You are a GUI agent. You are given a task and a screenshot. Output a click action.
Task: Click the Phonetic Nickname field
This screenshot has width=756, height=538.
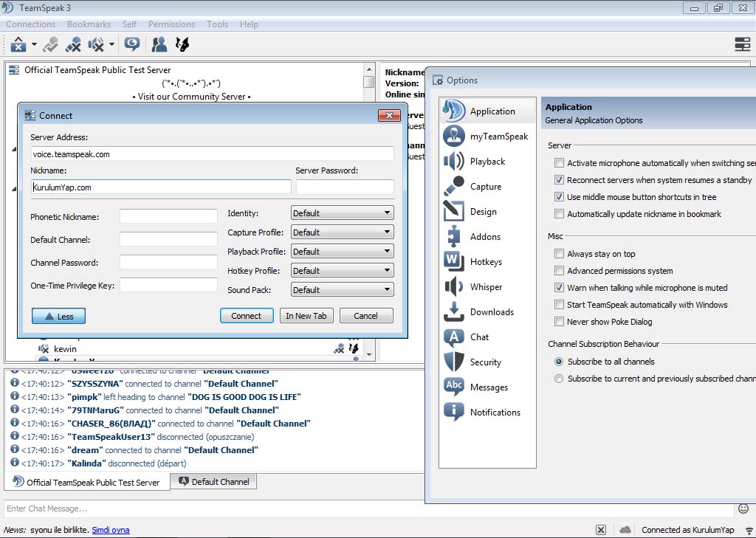[168, 216]
